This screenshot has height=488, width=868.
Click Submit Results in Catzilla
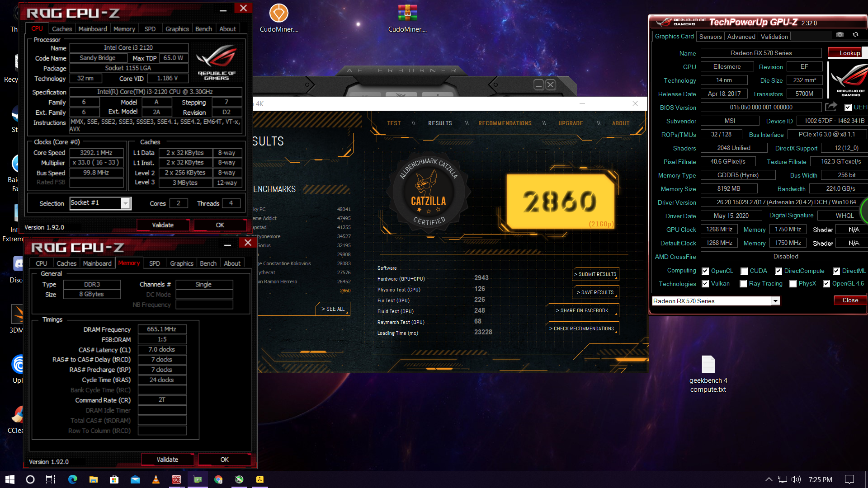[595, 274]
